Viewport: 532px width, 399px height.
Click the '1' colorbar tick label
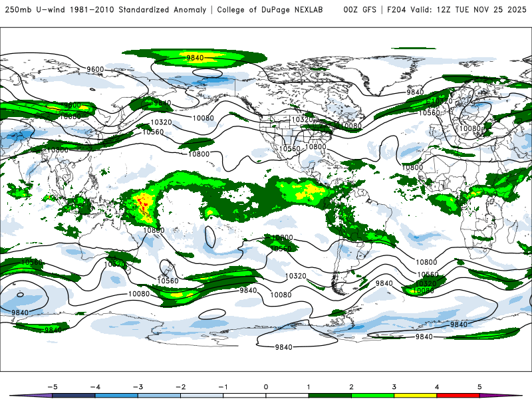(x=309, y=387)
